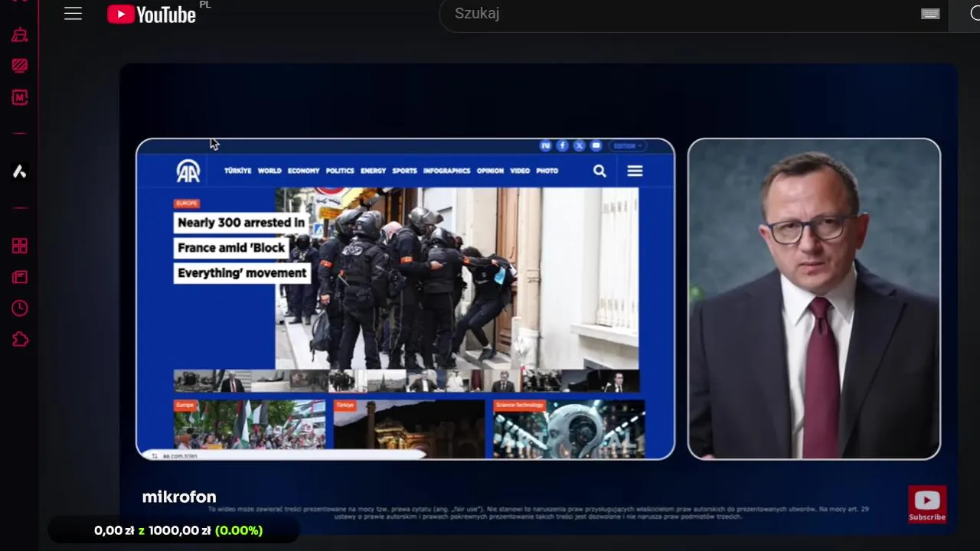Select SPORTS in the AA menu
980x551 pixels.
tap(404, 171)
